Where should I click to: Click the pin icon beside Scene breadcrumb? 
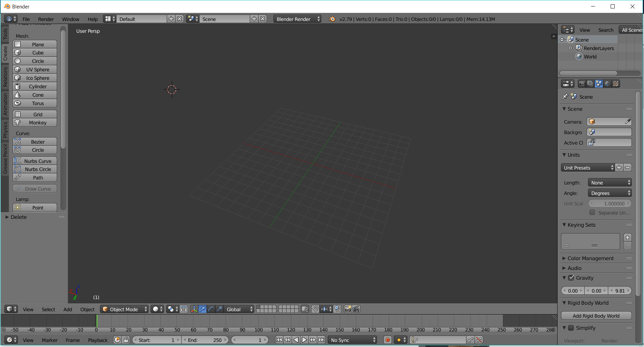tap(565, 97)
